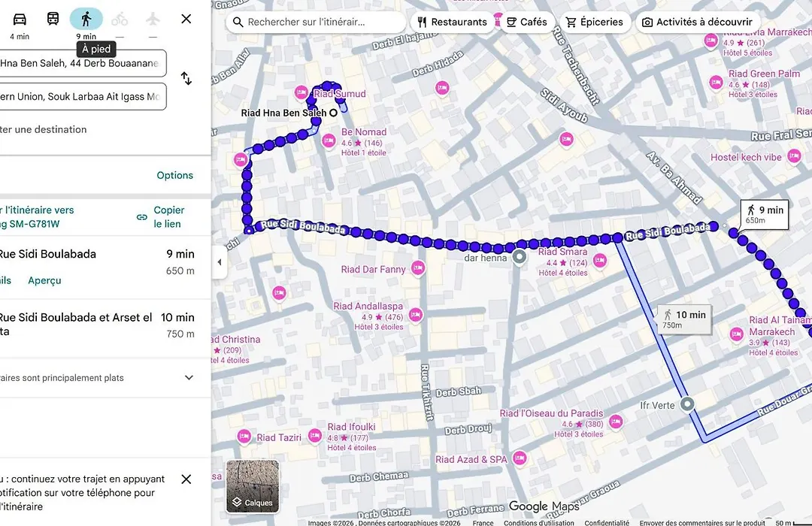Click the Riad Azad & SPA pin

pos(520,458)
